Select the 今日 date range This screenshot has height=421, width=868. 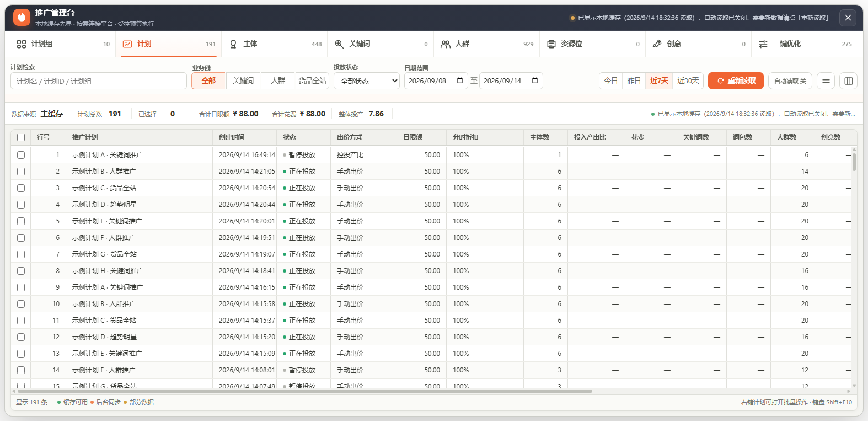tap(611, 81)
